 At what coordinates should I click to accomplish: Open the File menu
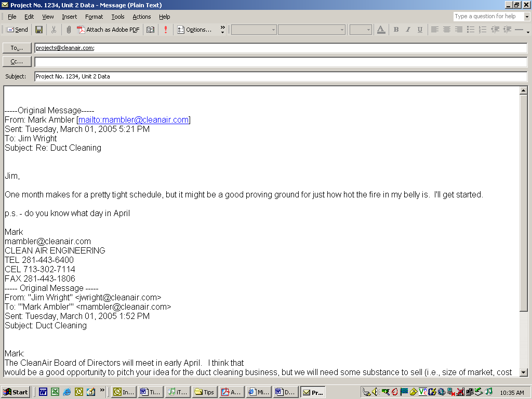[x=12, y=17]
